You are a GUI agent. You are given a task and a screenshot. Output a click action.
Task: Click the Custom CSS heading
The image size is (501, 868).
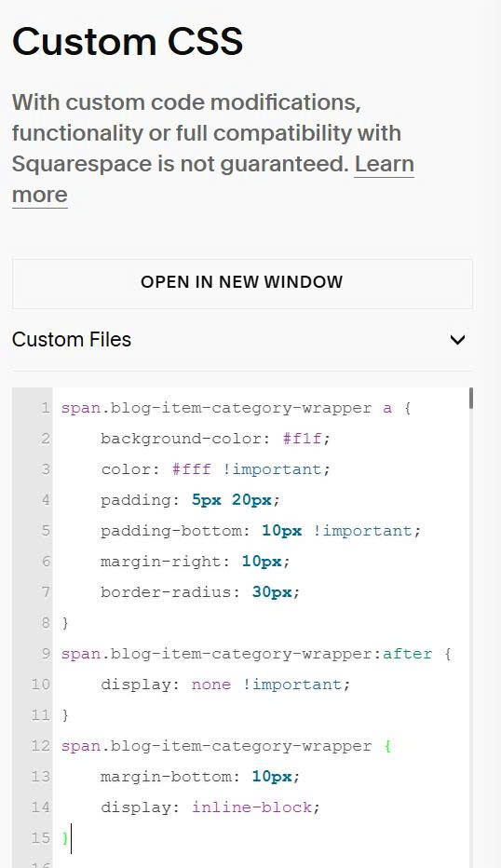click(128, 42)
